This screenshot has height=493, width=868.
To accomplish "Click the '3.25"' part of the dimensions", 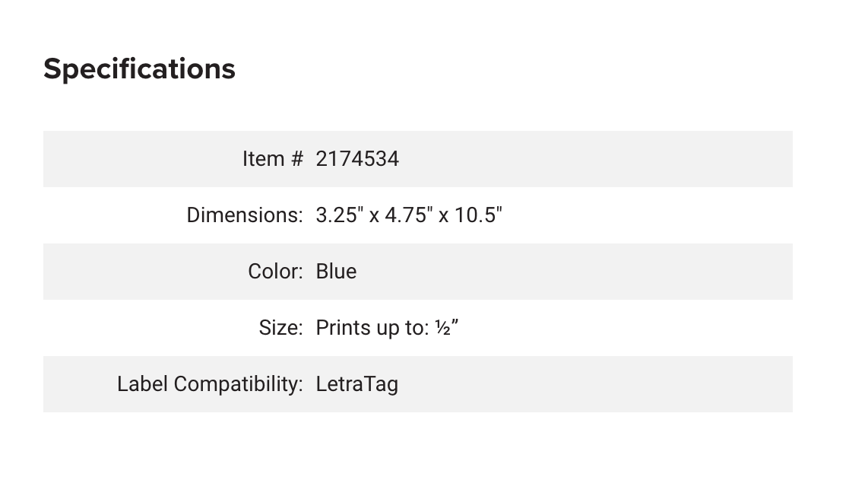I will [x=339, y=215].
